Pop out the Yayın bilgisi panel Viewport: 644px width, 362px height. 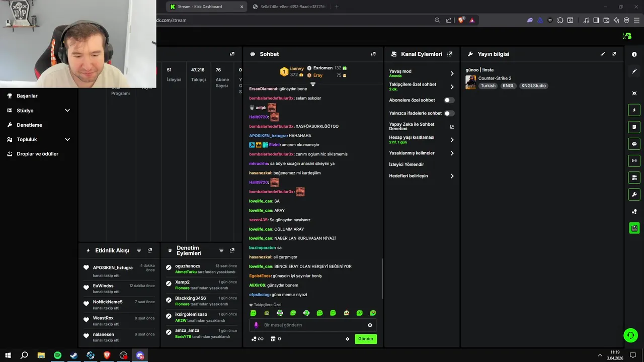coord(614,54)
